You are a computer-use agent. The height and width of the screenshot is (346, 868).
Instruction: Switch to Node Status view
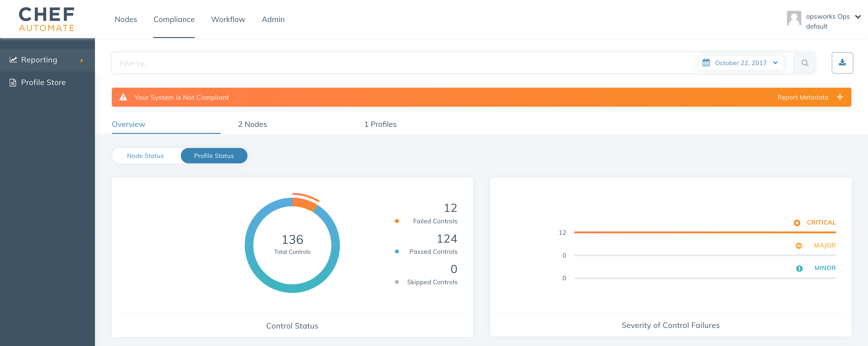coord(145,156)
